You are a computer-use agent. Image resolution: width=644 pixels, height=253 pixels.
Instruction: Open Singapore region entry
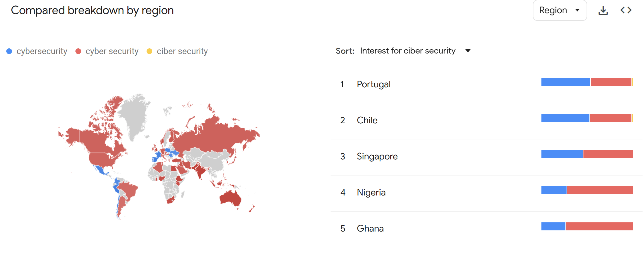click(377, 156)
